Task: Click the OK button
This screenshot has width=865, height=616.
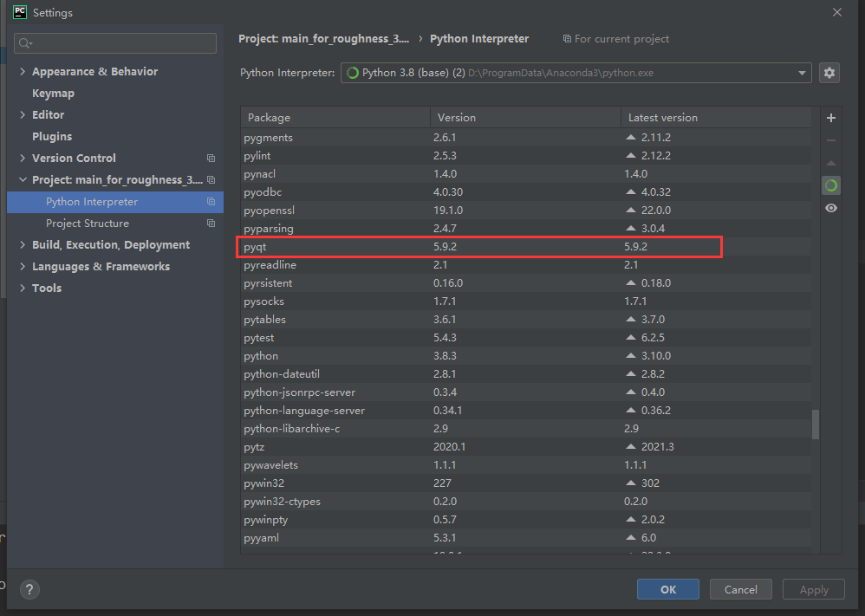Action: pyautogui.click(x=667, y=589)
